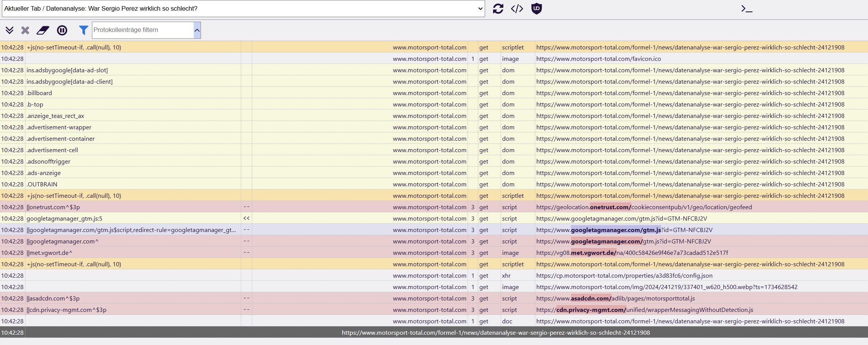The image size is (868, 345).
Task: Click the gray X clear-entries icon
Action: click(25, 30)
